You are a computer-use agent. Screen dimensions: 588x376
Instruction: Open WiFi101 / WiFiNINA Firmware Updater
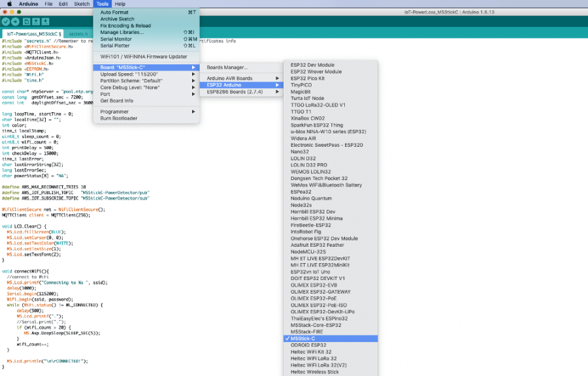tap(146, 57)
